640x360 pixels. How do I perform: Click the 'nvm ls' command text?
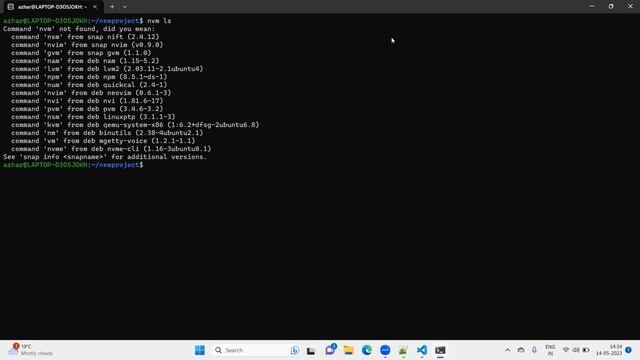pyautogui.click(x=159, y=21)
